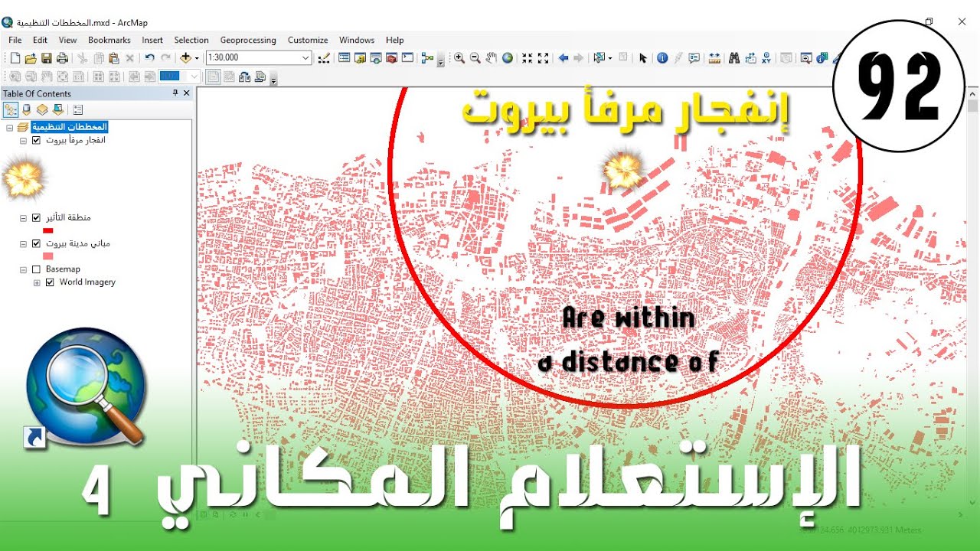Select the Select Elements black arrow tool
This screenshot has width=980, height=551.
tap(643, 58)
